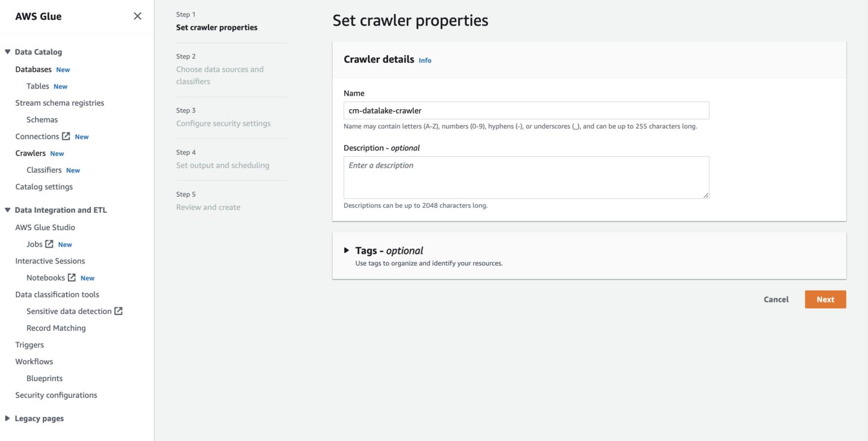The image size is (868, 441).
Task: Click the Description text area
Action: pos(526,177)
